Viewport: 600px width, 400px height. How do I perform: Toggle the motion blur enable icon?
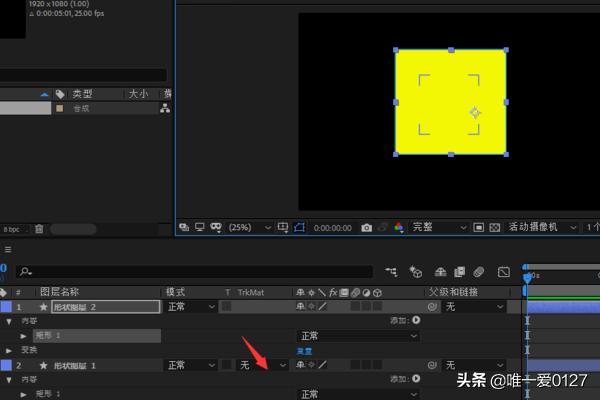pos(478,272)
